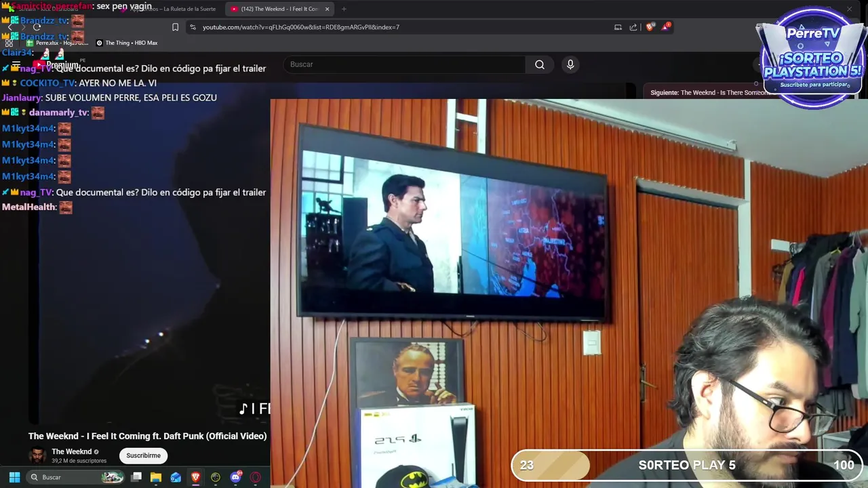The height and width of the screenshot is (488, 868).
Task: Open Task View on the taskbar
Action: click(x=136, y=477)
